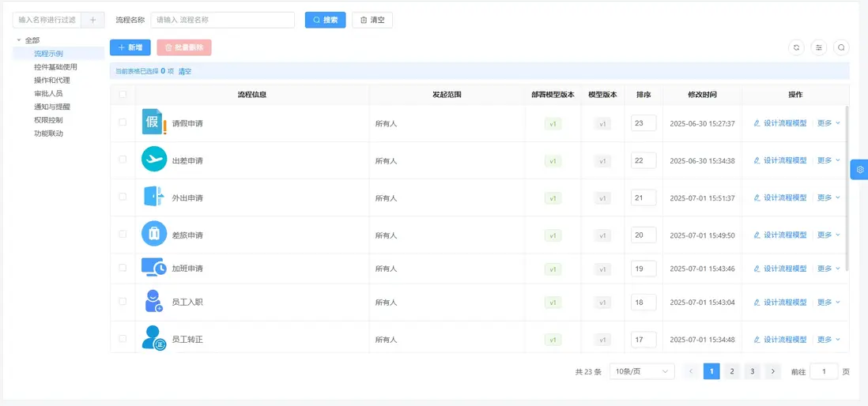
Task: Toggle the select-all header checkbox
Action: pos(123,95)
